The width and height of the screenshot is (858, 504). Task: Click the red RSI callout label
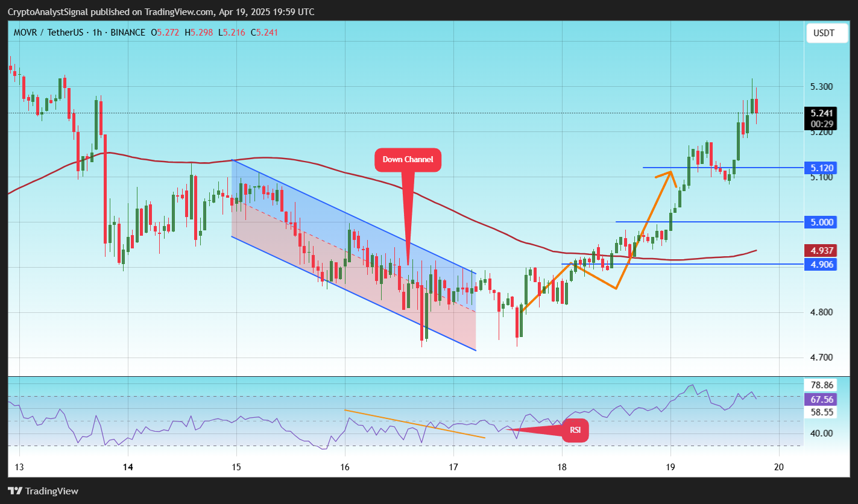click(x=575, y=430)
